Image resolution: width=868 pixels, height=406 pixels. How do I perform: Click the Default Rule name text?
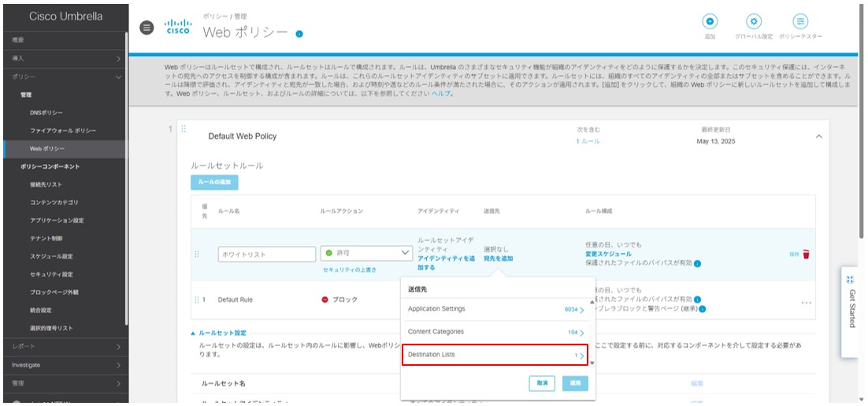pos(236,300)
